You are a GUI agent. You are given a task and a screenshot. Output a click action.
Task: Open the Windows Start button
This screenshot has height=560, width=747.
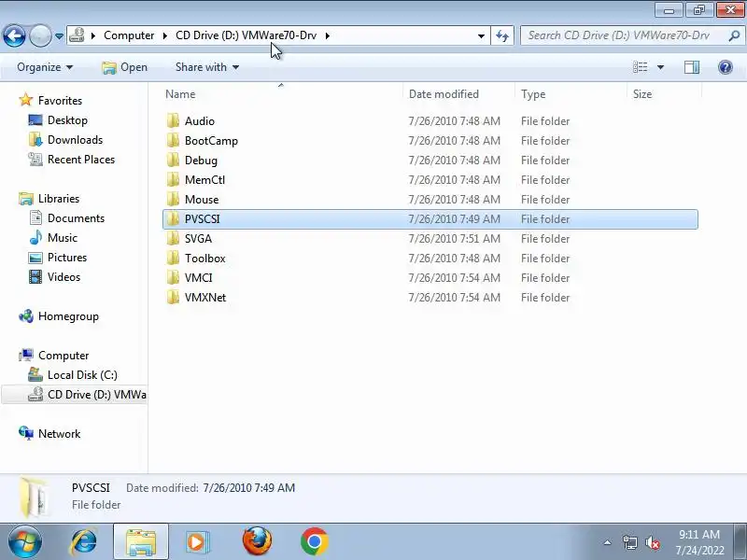pyautogui.click(x=24, y=541)
